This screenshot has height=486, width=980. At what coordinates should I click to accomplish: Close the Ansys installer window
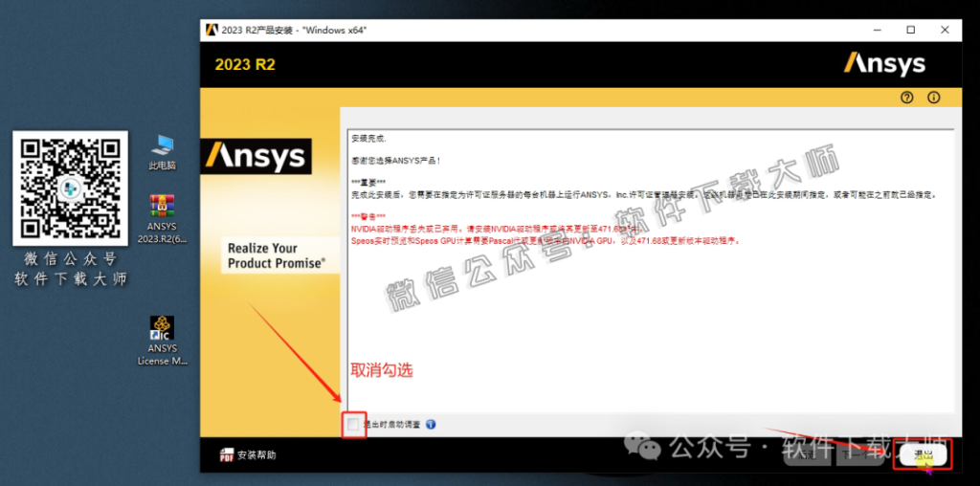tap(945, 30)
